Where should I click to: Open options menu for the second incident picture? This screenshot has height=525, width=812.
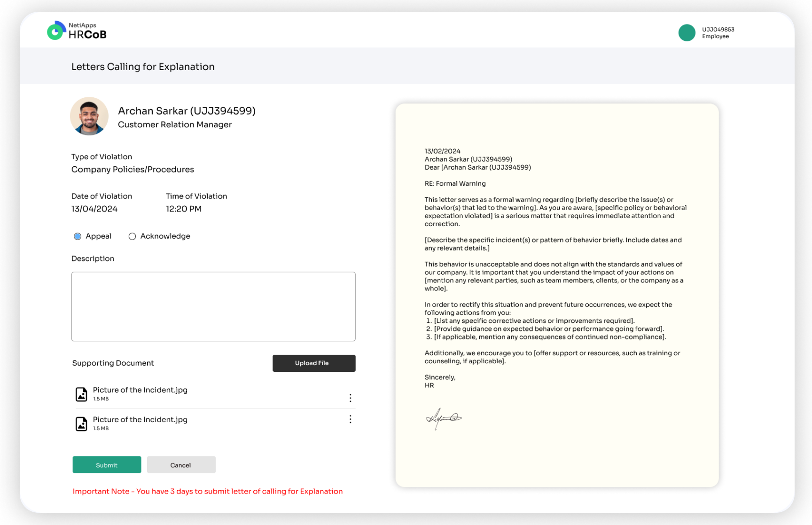pyautogui.click(x=350, y=419)
